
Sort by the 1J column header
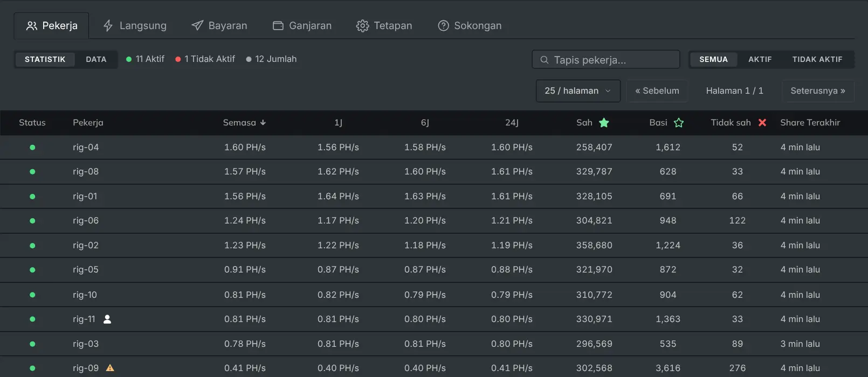338,123
